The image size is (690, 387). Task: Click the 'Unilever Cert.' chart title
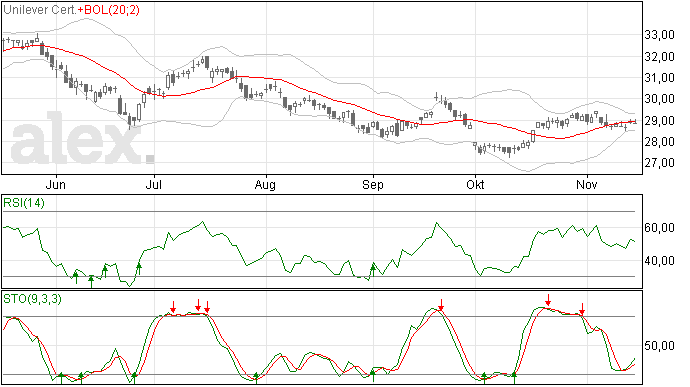pos(40,10)
